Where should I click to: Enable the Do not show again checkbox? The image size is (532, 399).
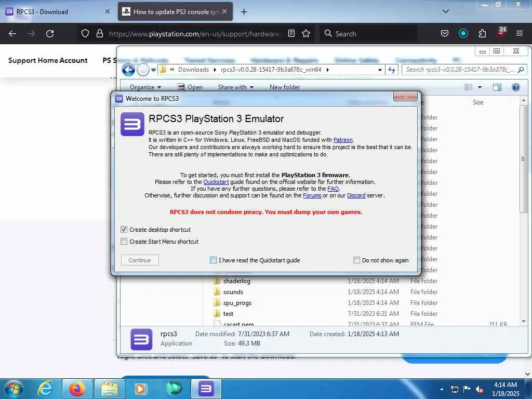pyautogui.click(x=356, y=260)
